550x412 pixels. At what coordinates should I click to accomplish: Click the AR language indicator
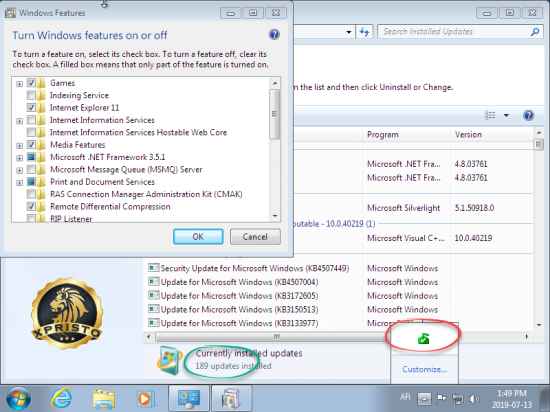pyautogui.click(x=405, y=397)
